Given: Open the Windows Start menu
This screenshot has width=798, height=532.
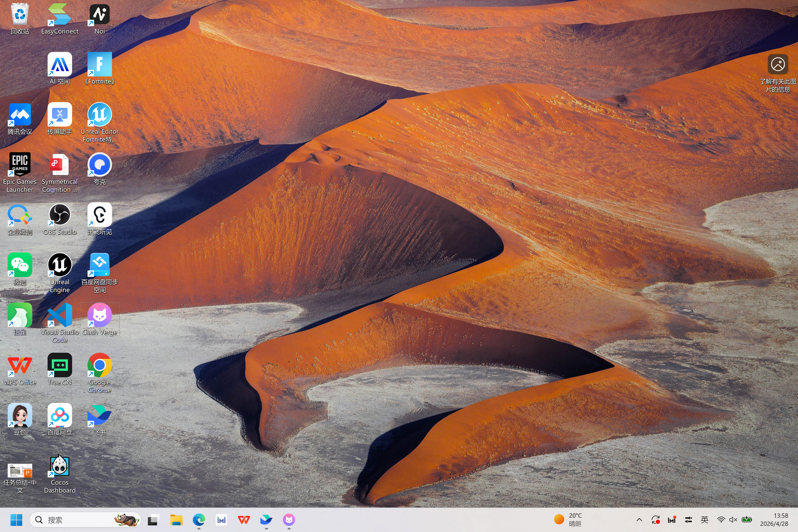Looking at the screenshot, I should [x=16, y=520].
